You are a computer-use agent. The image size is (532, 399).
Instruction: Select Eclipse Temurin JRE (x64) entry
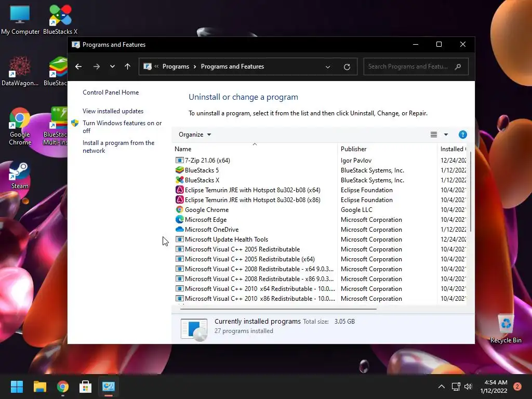(252, 190)
